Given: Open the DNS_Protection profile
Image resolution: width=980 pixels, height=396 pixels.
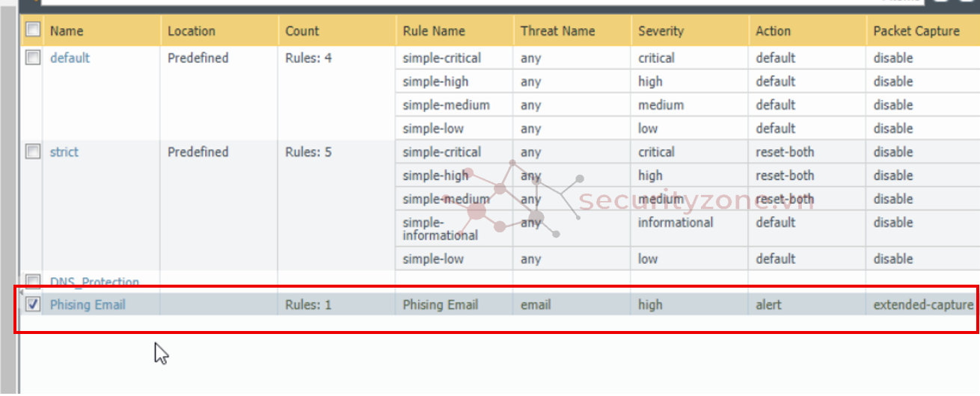Looking at the screenshot, I should tap(94, 282).
